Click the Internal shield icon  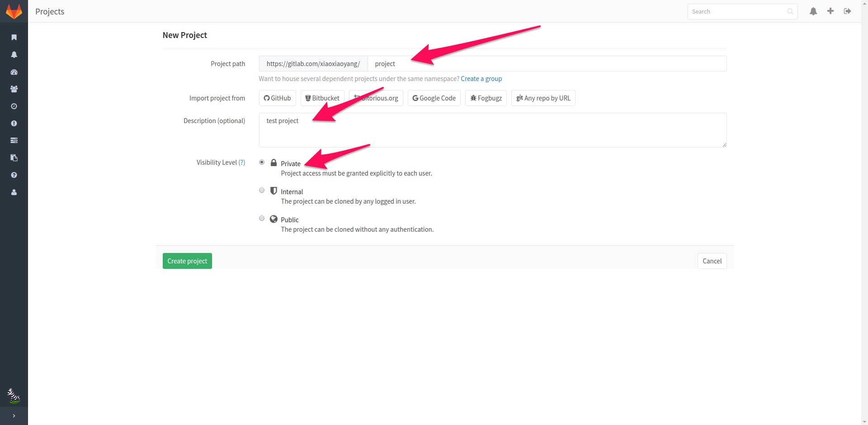[x=274, y=191]
